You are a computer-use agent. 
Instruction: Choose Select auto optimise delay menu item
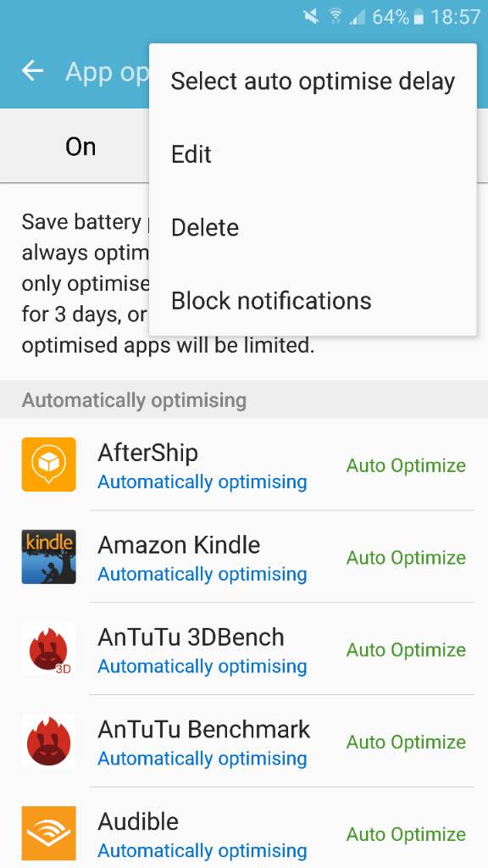pyautogui.click(x=313, y=81)
